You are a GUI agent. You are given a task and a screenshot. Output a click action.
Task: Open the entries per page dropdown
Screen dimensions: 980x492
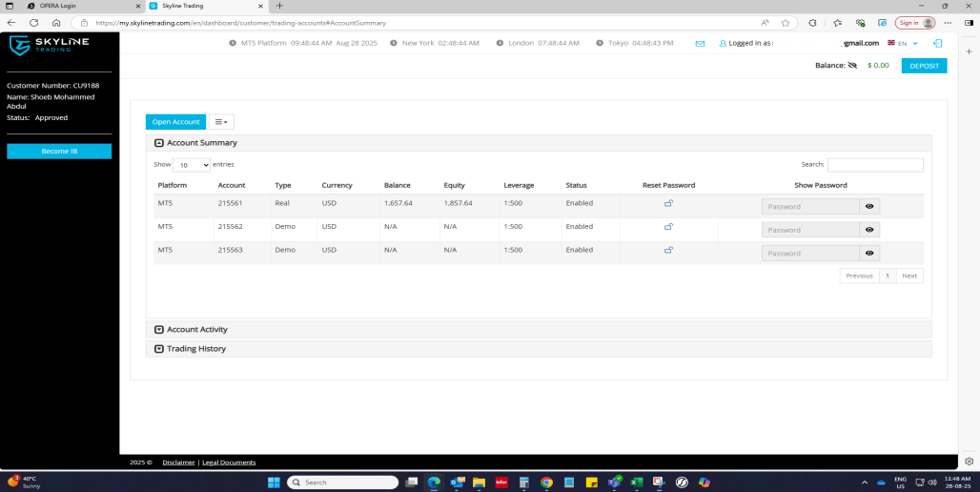point(192,165)
